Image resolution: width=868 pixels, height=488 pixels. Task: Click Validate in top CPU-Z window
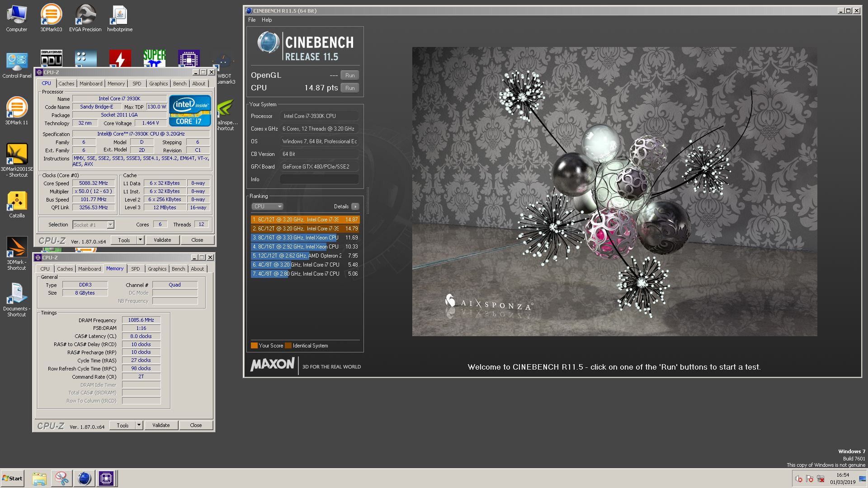click(162, 240)
